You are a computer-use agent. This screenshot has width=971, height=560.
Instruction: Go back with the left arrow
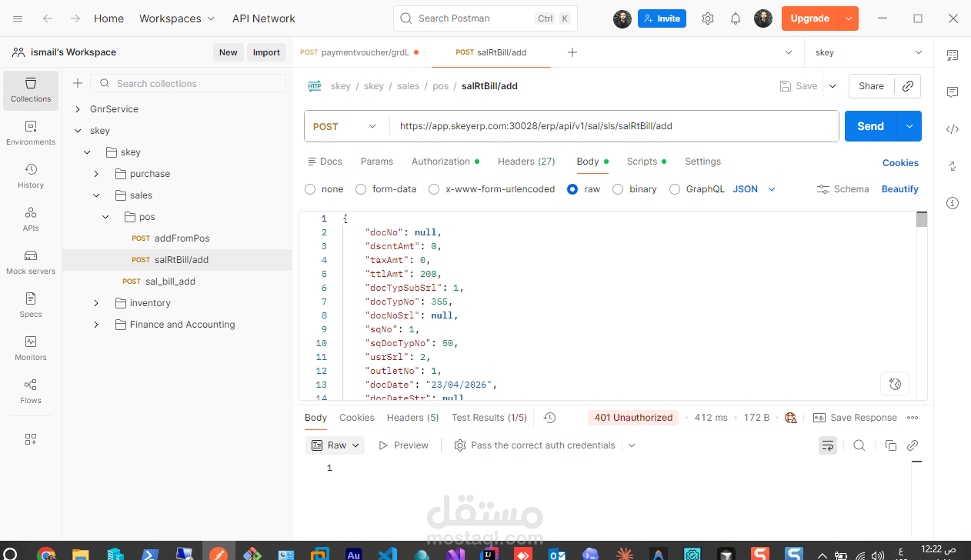(x=48, y=18)
